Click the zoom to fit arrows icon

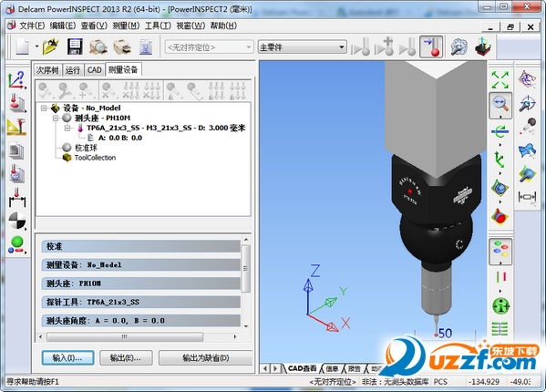tap(500, 79)
